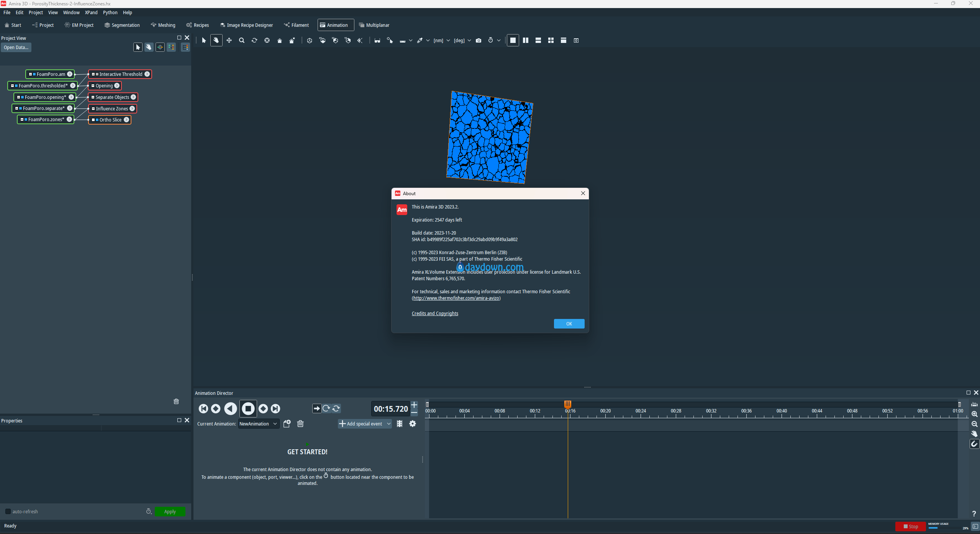Click the Open Data button

coord(16,48)
